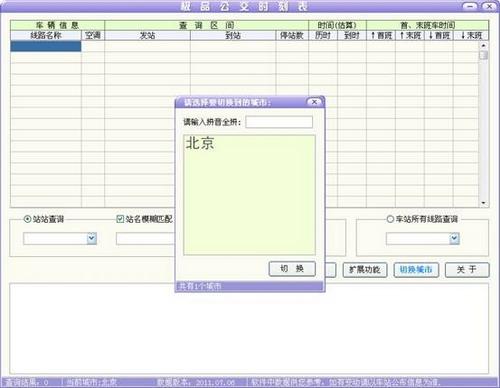Click the 空调 column header

[93, 35]
